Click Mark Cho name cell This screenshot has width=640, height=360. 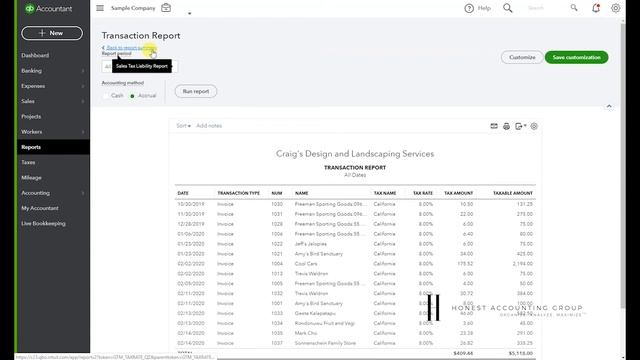[x=306, y=333]
